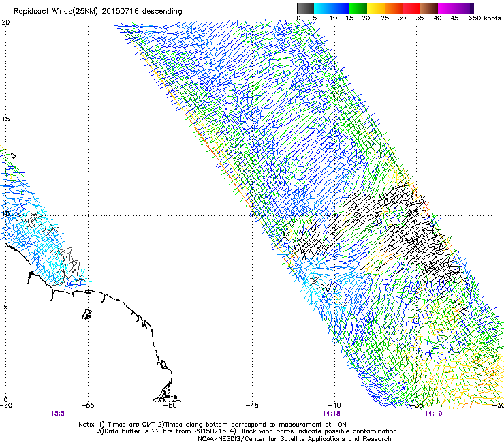504x443 pixels.
Task: Click the purple time stamp '15:51'
Action: pyautogui.click(x=59, y=414)
